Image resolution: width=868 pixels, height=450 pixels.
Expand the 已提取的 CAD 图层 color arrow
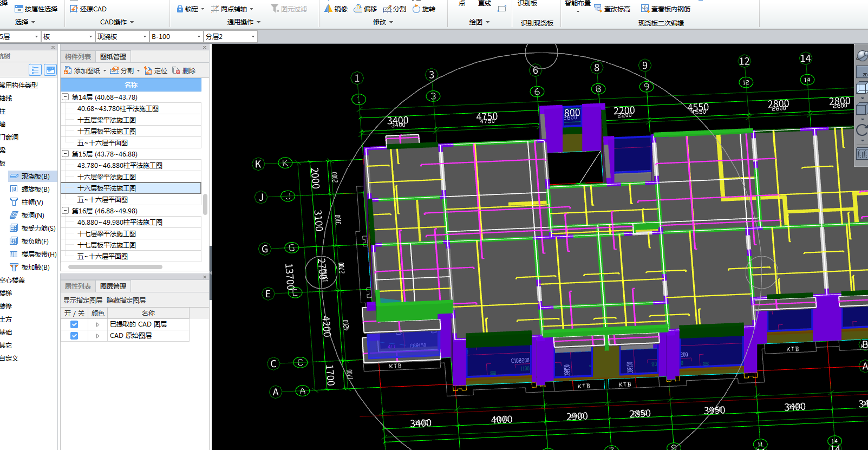pos(97,324)
